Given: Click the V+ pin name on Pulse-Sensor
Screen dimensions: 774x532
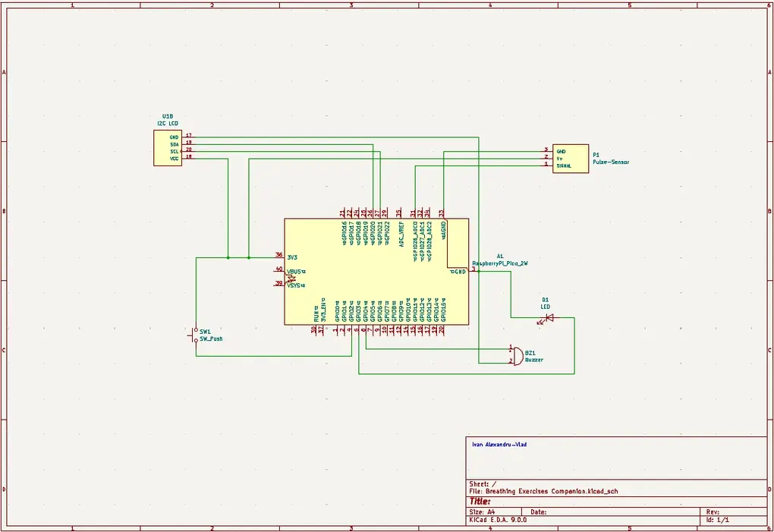Looking at the screenshot, I should [559, 159].
